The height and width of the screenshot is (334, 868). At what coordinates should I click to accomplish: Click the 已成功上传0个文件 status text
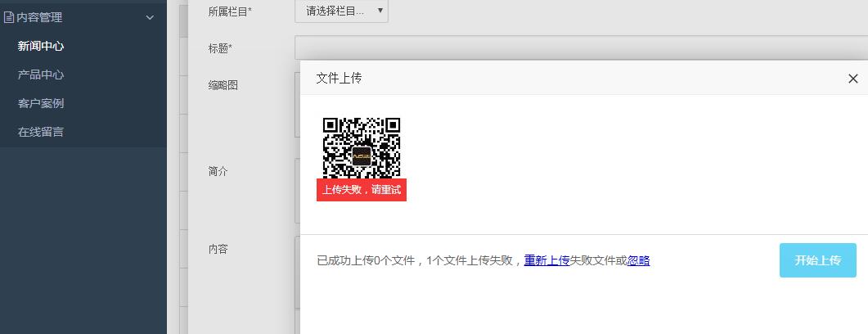[x=365, y=260]
